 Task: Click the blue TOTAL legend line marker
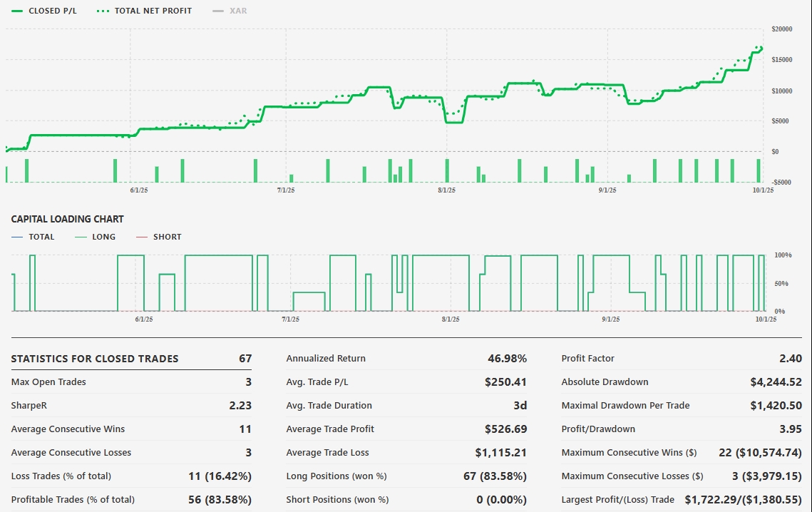[17, 237]
